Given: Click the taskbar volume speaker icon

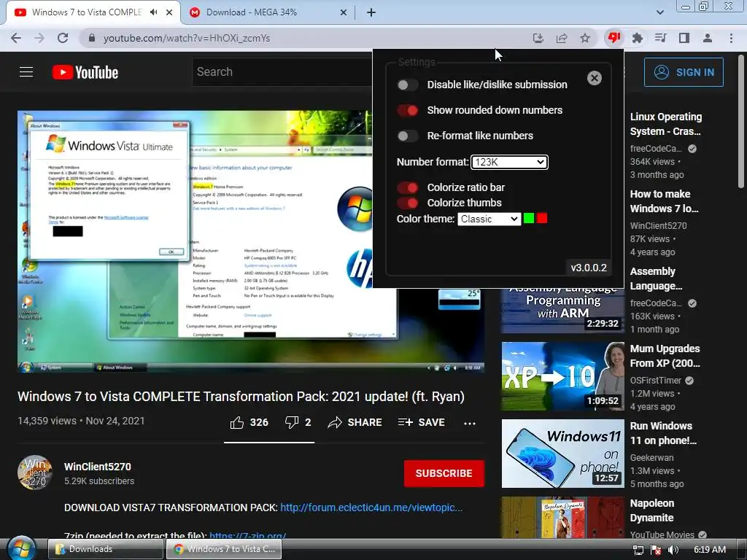Looking at the screenshot, I should [673, 550].
